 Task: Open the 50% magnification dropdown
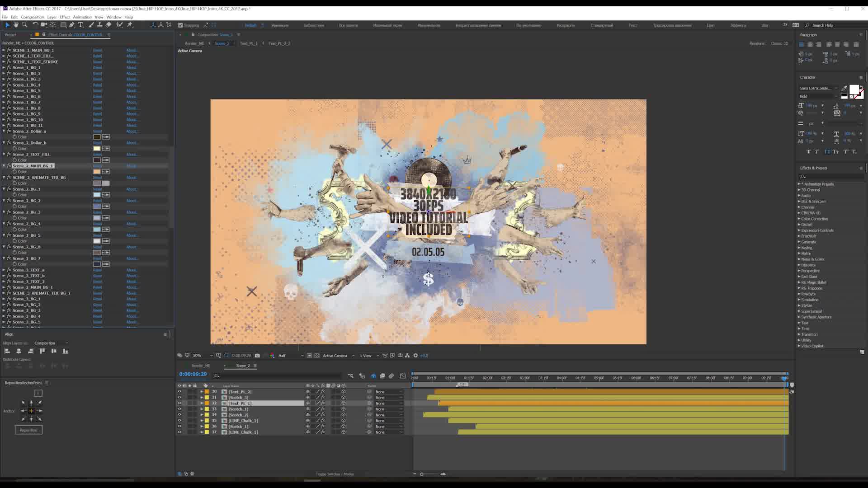[x=203, y=356]
